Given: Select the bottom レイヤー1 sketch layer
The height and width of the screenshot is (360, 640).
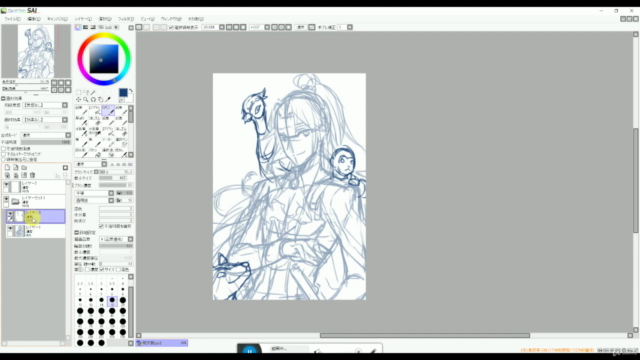Looking at the screenshot, I should [36, 231].
